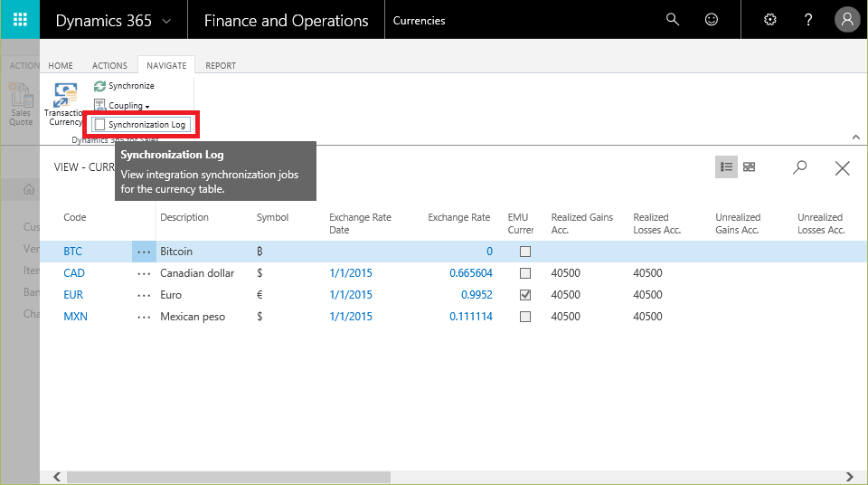Image resolution: width=868 pixels, height=485 pixels.
Task: Open the user profile avatar
Action: [847, 20]
